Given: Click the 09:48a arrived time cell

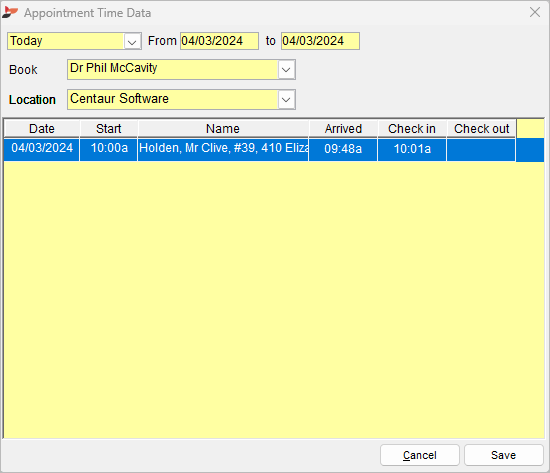Looking at the screenshot, I should [343, 149].
